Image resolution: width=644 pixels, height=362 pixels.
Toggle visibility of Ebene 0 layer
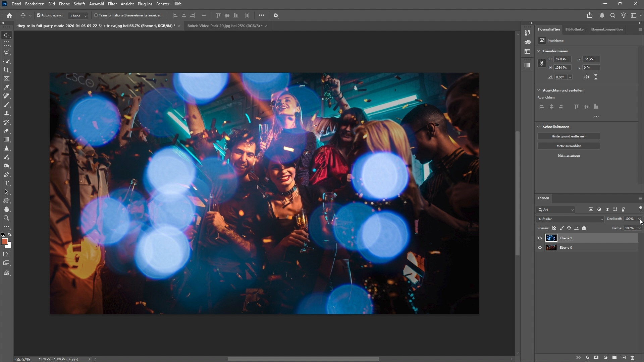540,248
